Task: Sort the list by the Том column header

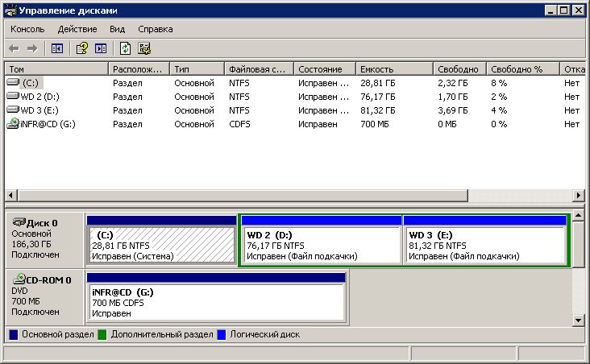Action: 55,69
